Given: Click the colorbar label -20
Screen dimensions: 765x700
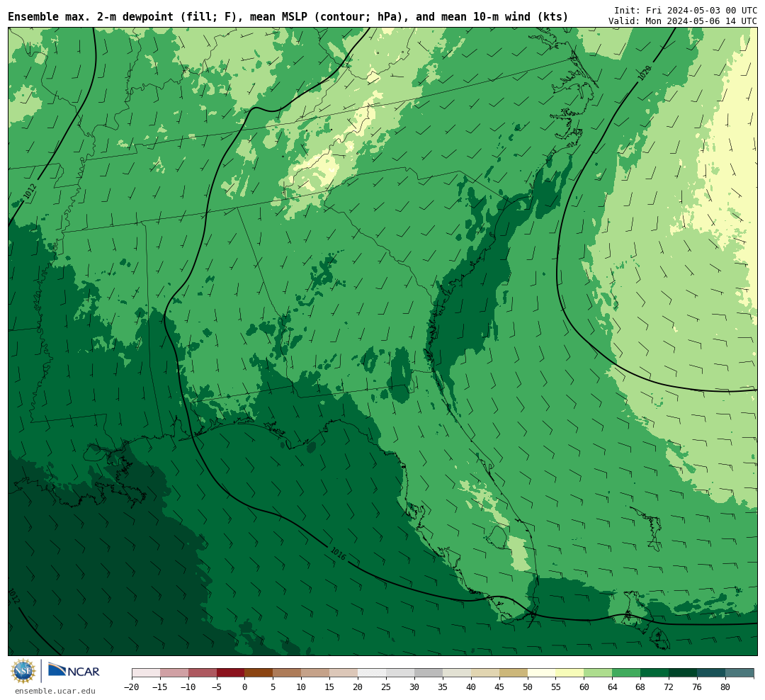Looking at the screenshot, I should (132, 687).
